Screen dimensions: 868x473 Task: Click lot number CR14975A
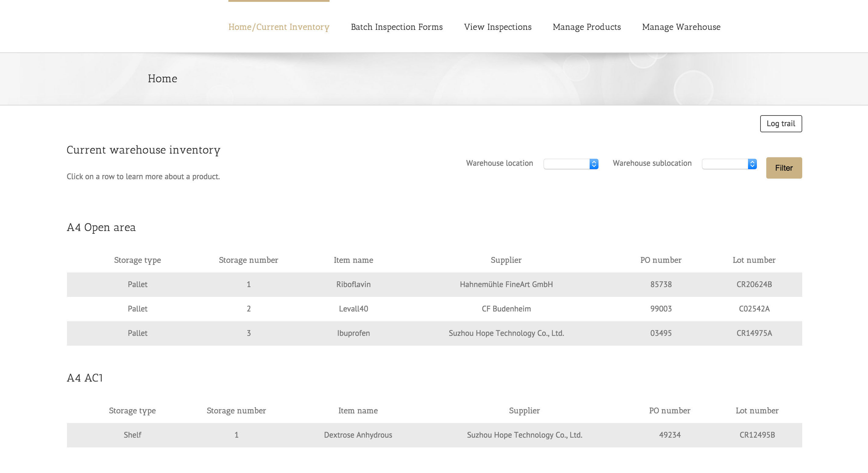pyautogui.click(x=754, y=333)
